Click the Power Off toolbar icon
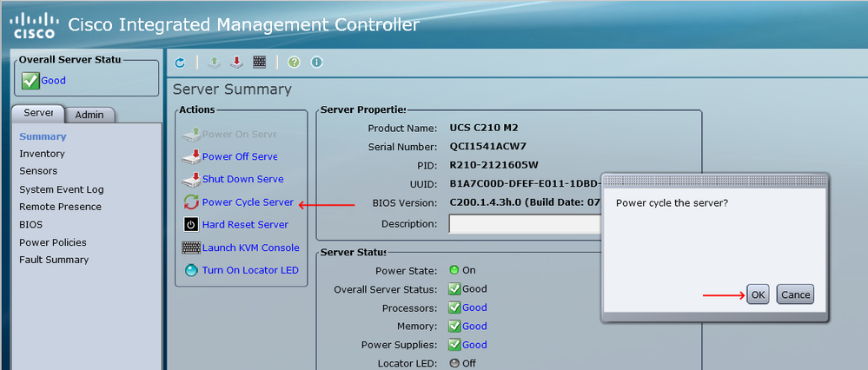The image size is (868, 370). pyautogui.click(x=236, y=63)
